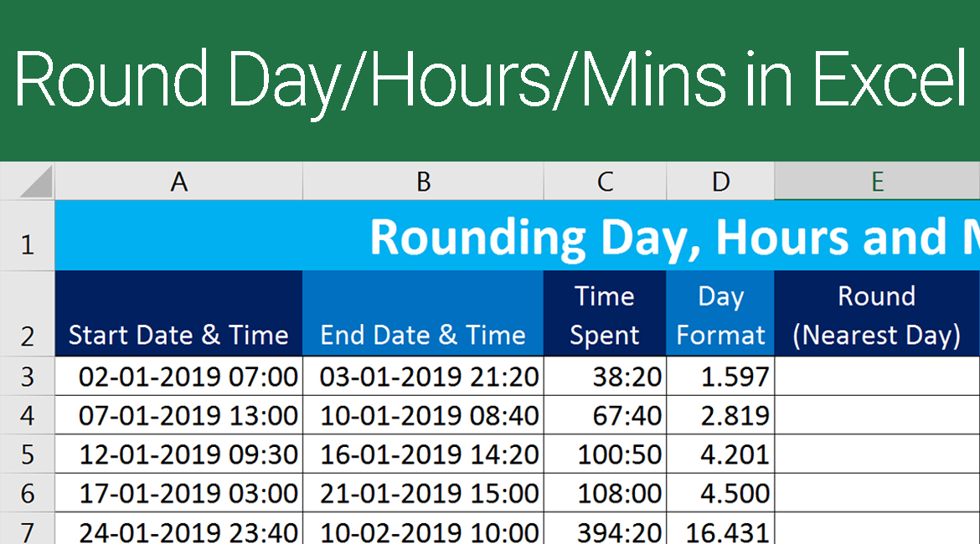Select column header B

pyautogui.click(x=423, y=182)
